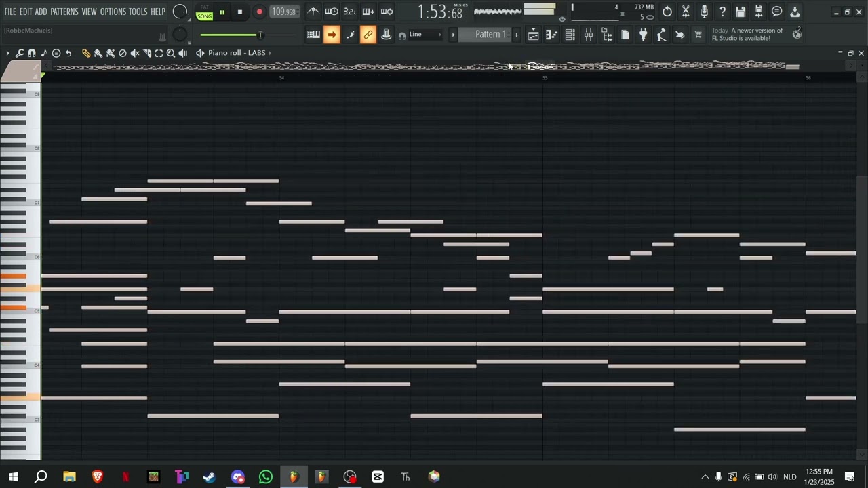The width and height of the screenshot is (868, 488).
Task: Open Piano roll wrench tools menu
Action: (20, 53)
